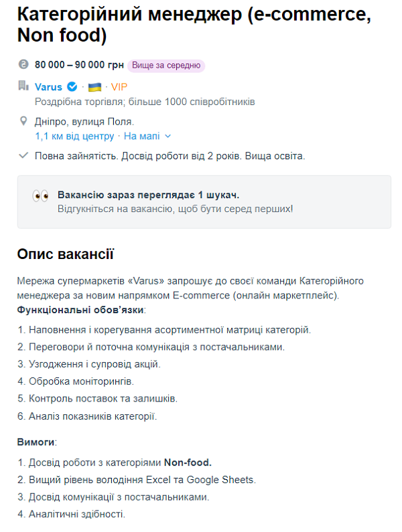Click the location pin icon
The width and height of the screenshot is (402, 532).
tap(23, 122)
